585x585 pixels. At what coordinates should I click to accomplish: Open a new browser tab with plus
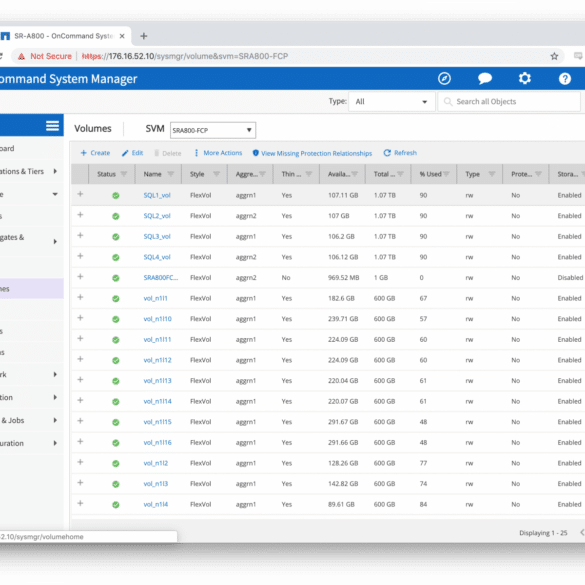144,36
